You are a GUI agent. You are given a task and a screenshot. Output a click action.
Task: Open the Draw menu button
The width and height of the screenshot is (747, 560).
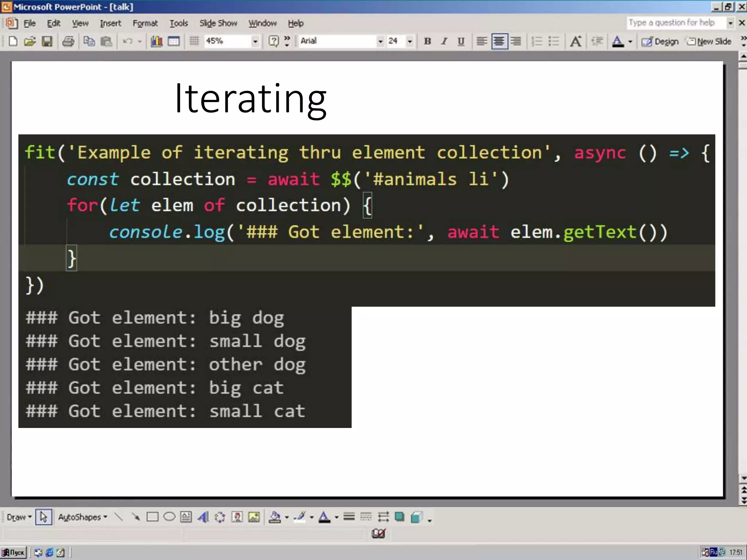[19, 517]
